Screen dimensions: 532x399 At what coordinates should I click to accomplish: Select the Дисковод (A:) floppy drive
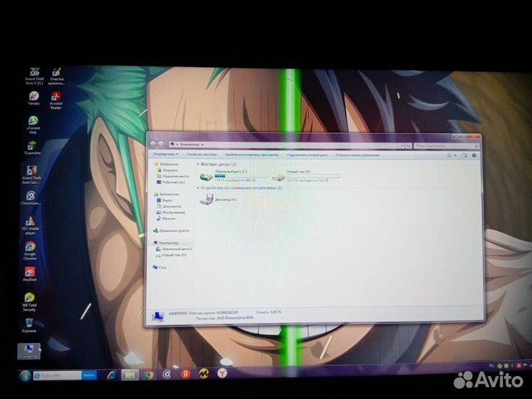click(x=218, y=199)
